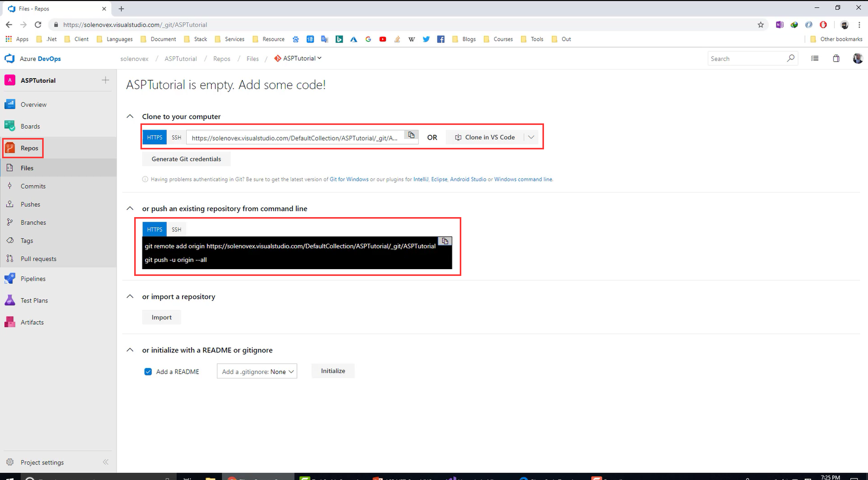This screenshot has width=868, height=480.
Task: Open the IntelliJ plugin link
Action: (421, 179)
